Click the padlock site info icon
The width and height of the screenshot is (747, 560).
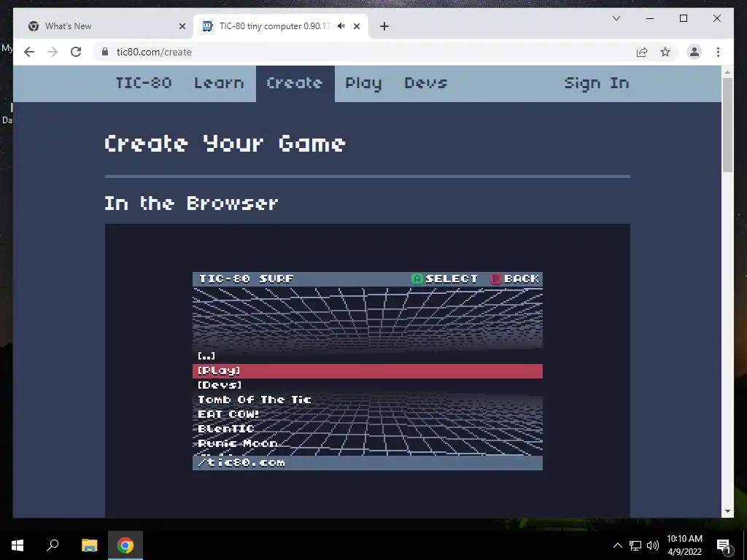105,52
